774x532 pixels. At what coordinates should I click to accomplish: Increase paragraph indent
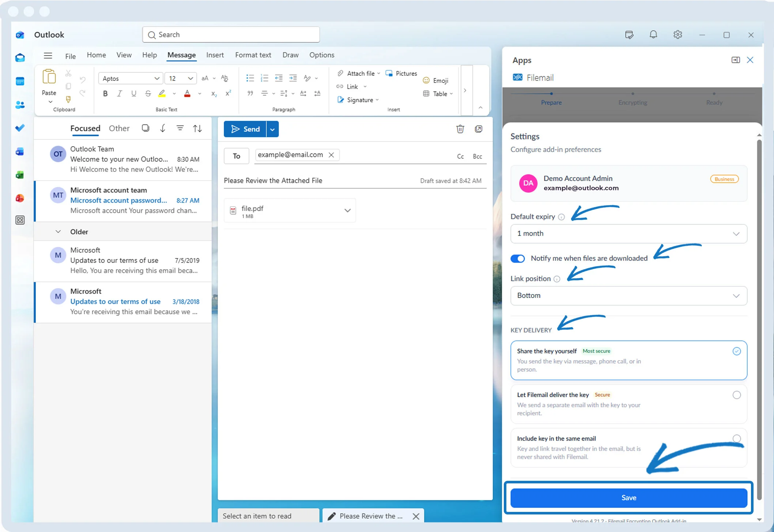(x=293, y=78)
